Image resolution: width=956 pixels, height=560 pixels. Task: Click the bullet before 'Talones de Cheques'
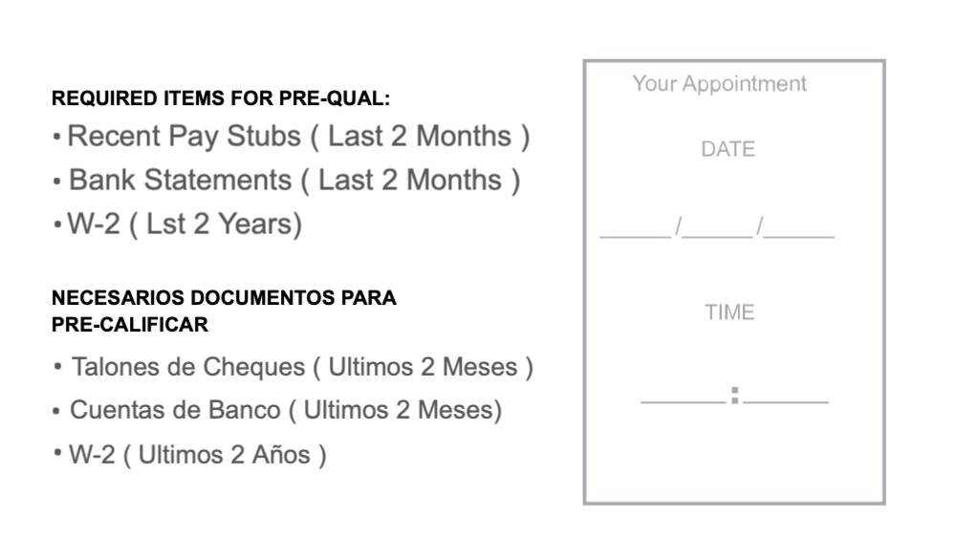click(58, 367)
